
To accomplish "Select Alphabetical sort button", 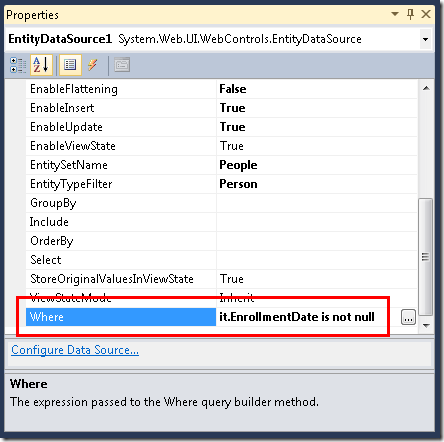I will pyautogui.click(x=41, y=65).
